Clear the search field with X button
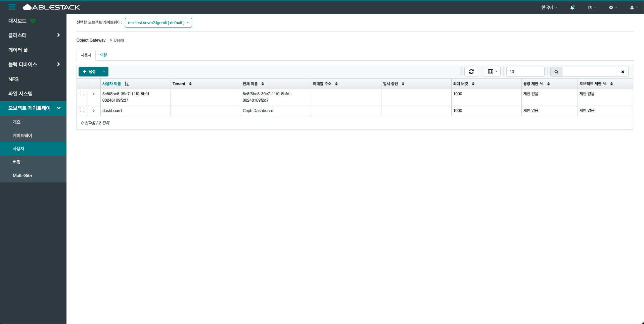The image size is (644, 324). click(623, 72)
